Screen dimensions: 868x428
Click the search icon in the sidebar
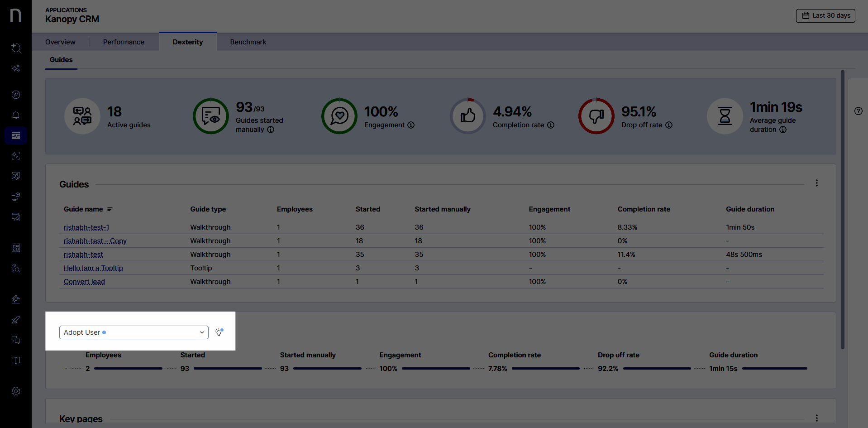pos(16,48)
